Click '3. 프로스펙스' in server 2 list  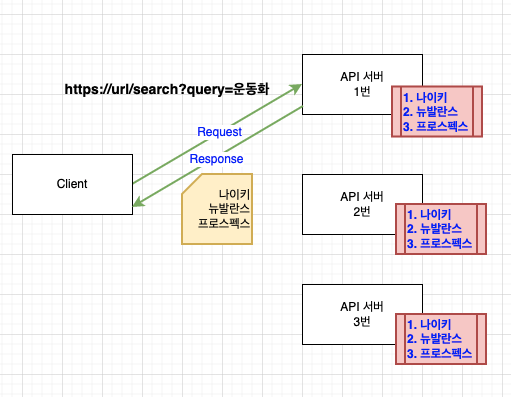[439, 243]
